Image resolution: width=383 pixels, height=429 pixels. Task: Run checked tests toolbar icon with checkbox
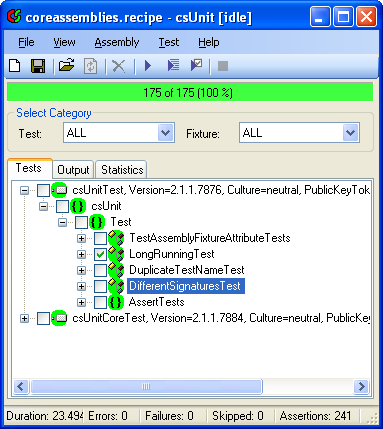pos(196,65)
